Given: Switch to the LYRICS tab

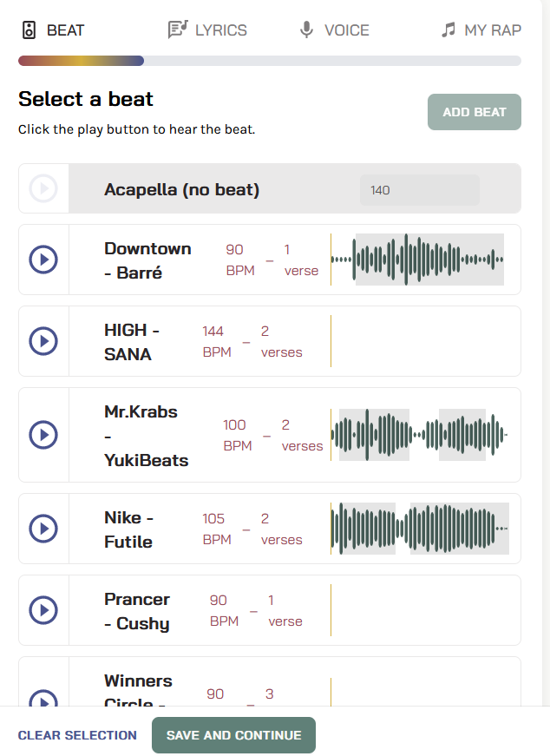Looking at the screenshot, I should (220, 30).
